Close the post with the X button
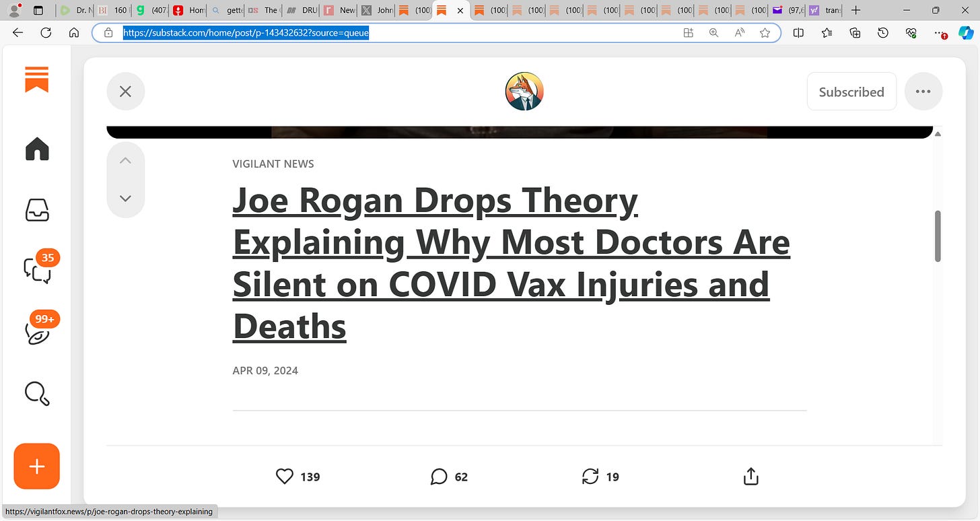 [125, 92]
